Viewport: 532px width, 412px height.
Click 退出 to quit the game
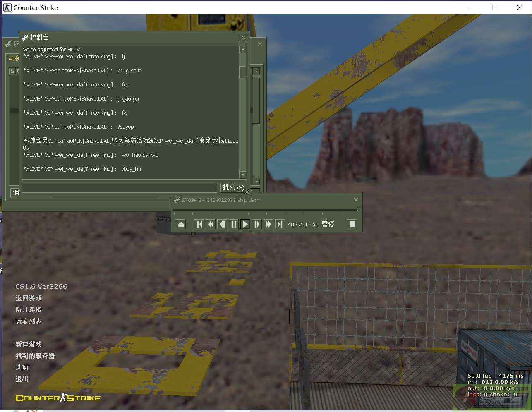point(22,379)
